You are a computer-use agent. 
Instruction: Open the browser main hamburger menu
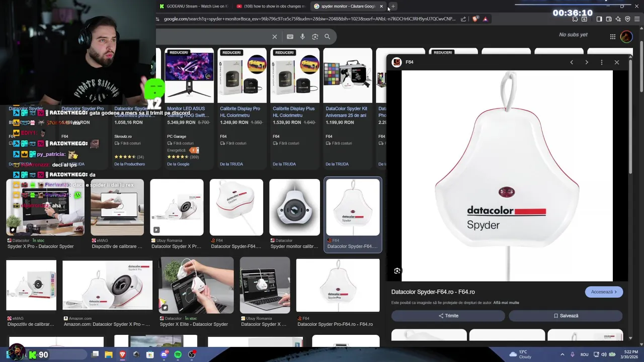[637, 19]
